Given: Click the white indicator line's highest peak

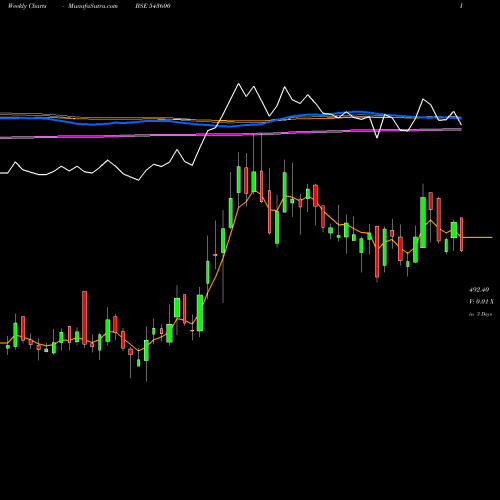Looking at the screenshot, I should [239, 84].
